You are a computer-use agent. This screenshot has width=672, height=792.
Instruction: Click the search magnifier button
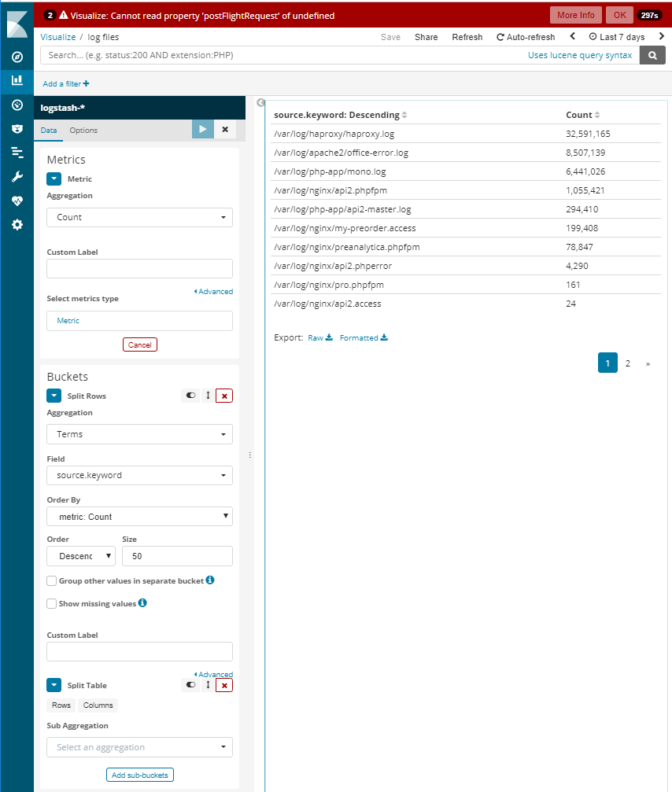(x=652, y=55)
